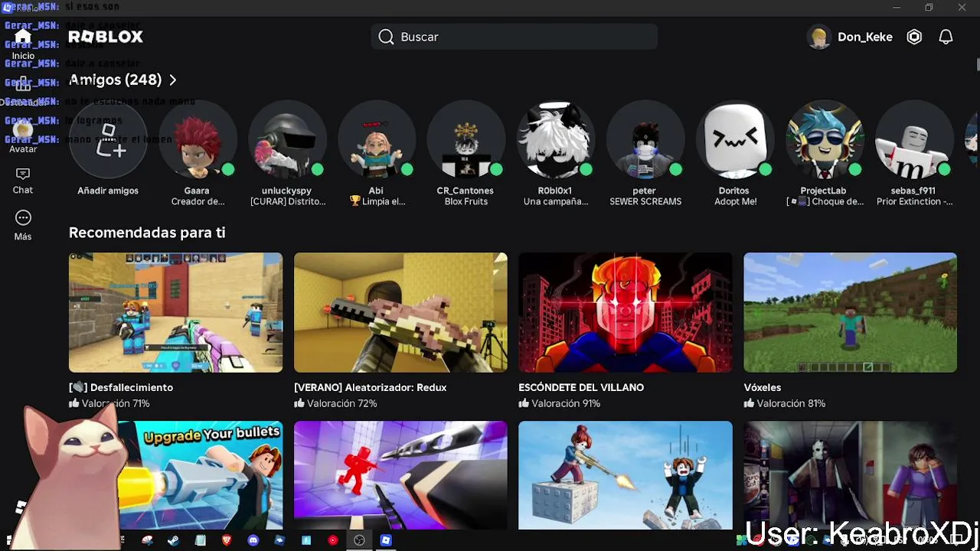Click the Desfallecimiento game title
980x551 pixels.
click(121, 387)
